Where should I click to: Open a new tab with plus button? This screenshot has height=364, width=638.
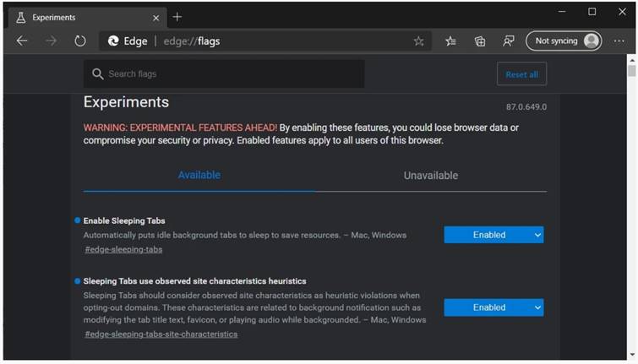tap(177, 17)
